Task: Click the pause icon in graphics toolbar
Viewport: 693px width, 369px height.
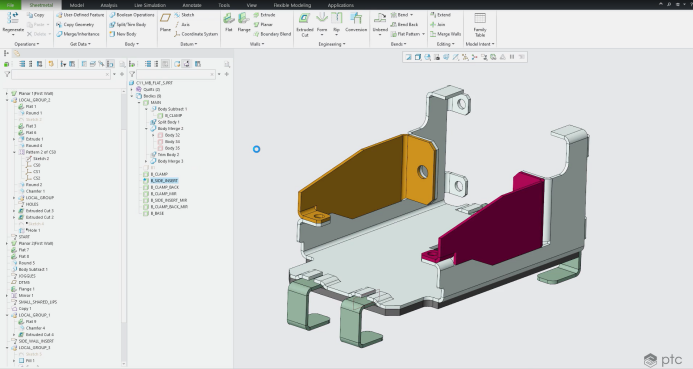Action: [x=512, y=57]
